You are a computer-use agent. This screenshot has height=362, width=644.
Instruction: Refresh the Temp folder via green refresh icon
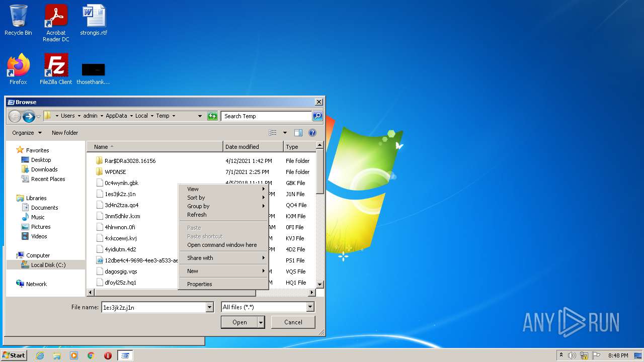[212, 116]
